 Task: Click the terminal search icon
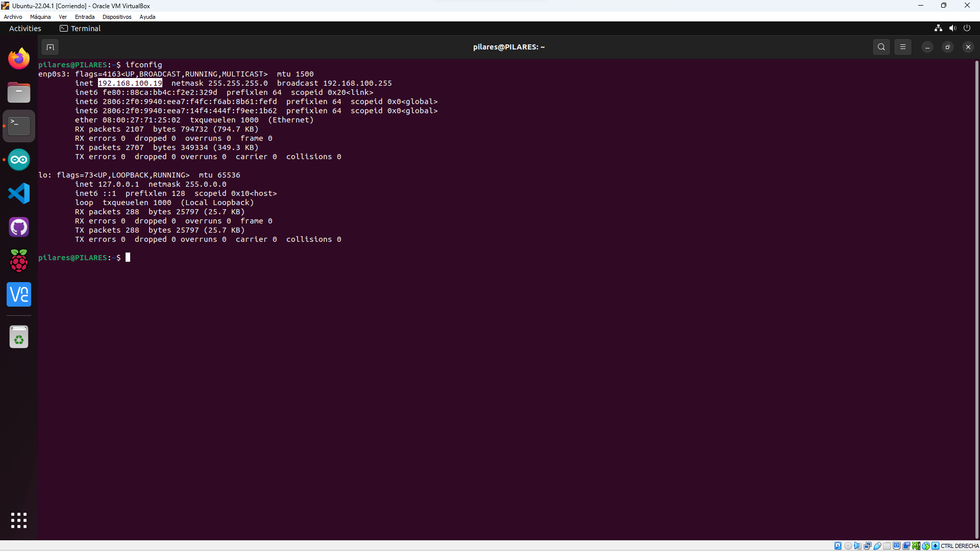(x=881, y=47)
